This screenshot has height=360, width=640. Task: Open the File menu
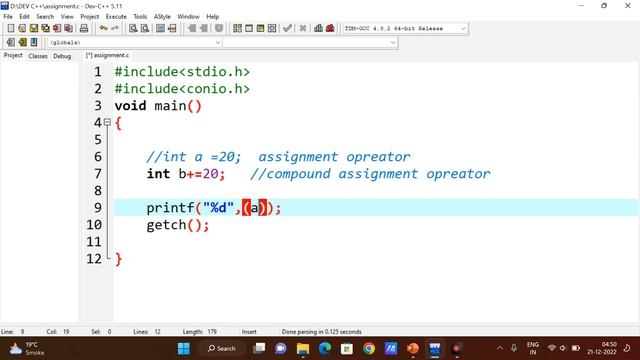tap(8, 16)
